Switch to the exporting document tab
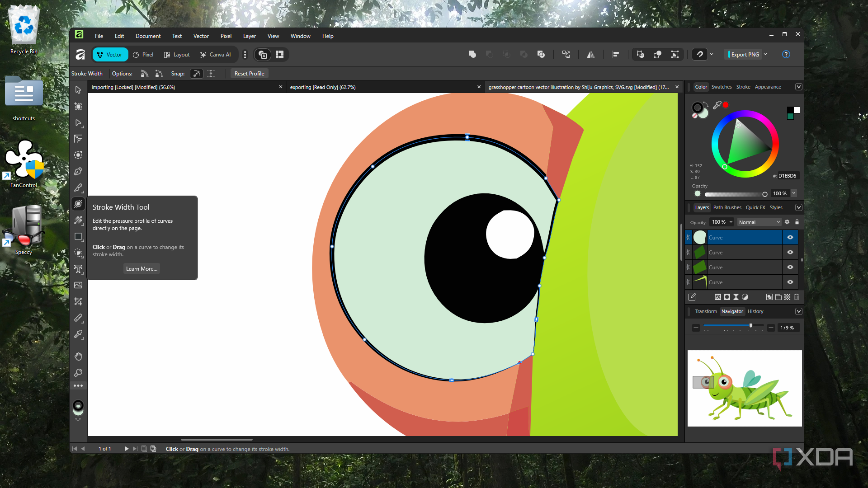868x488 pixels. click(386, 87)
